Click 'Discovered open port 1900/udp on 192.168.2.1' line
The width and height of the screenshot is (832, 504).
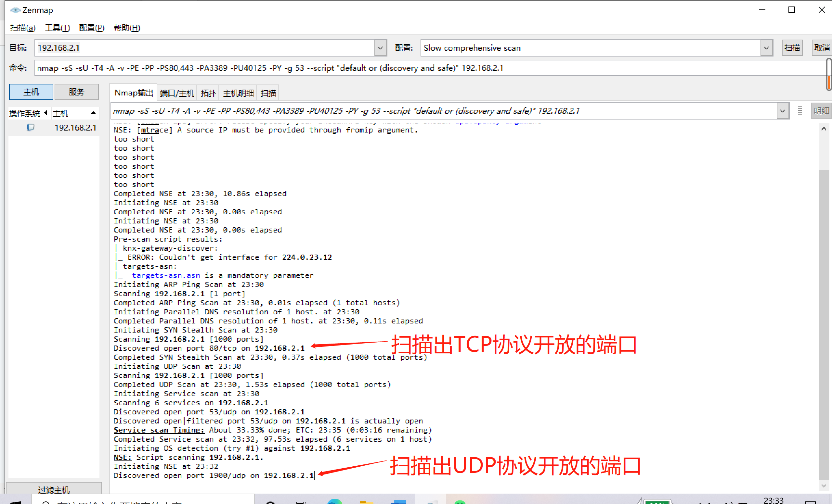(x=214, y=475)
